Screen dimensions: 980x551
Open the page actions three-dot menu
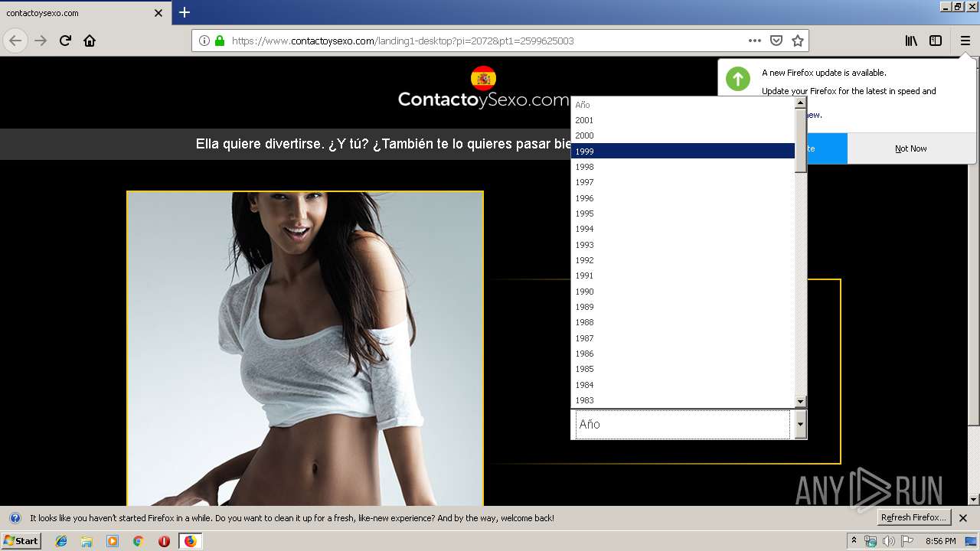coord(755,41)
